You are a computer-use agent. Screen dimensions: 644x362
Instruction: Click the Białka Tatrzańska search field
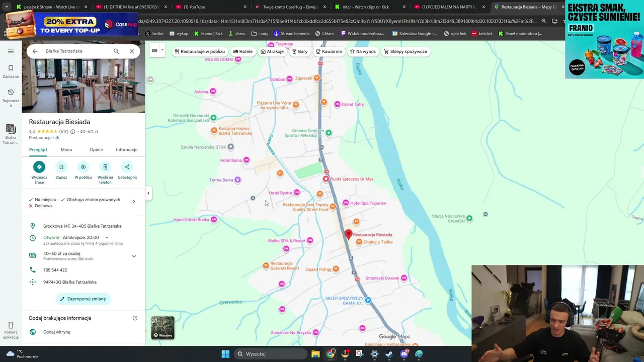[75, 51]
